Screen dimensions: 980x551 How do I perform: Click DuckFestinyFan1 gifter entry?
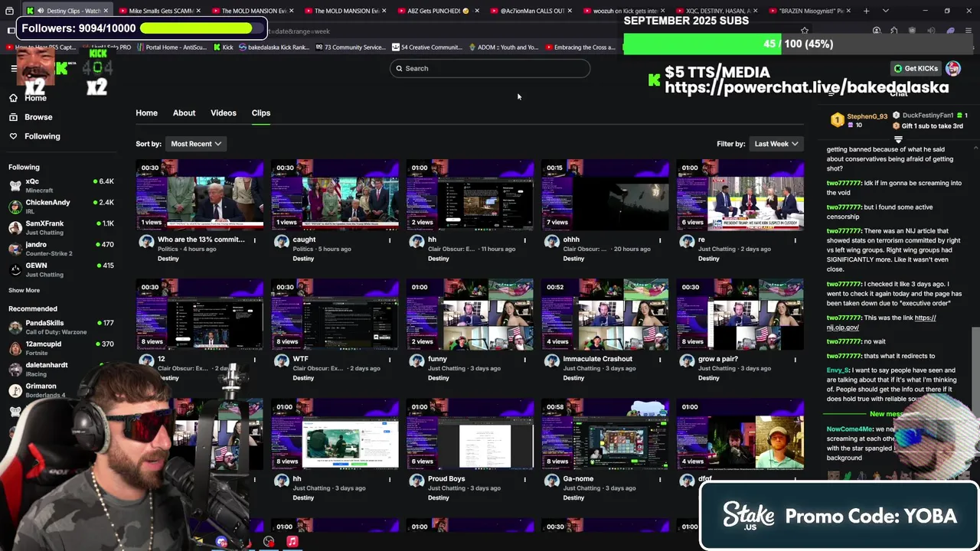point(930,116)
